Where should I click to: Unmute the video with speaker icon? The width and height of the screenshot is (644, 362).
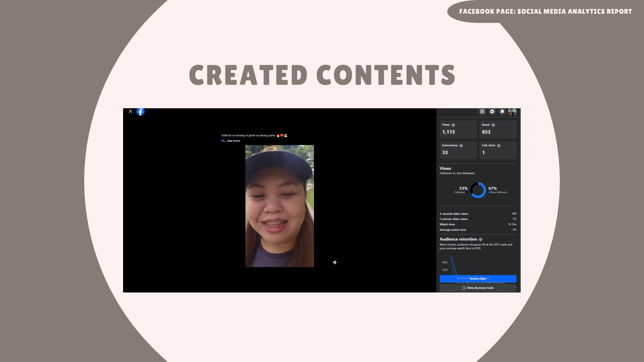(335, 262)
